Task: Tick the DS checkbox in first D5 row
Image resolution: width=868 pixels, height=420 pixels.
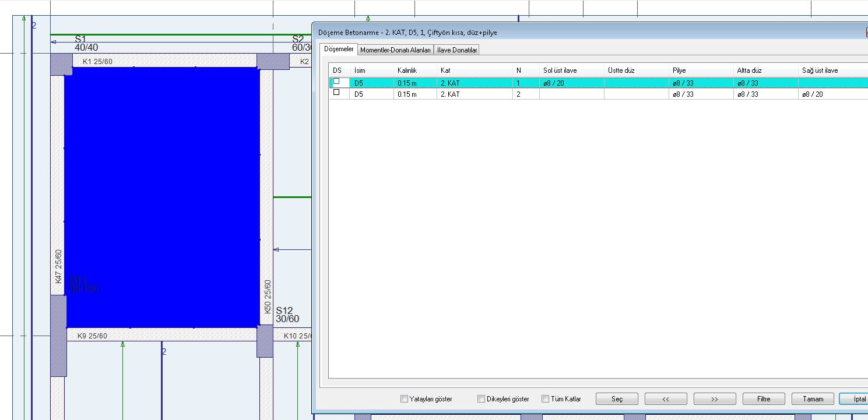Action: point(336,82)
